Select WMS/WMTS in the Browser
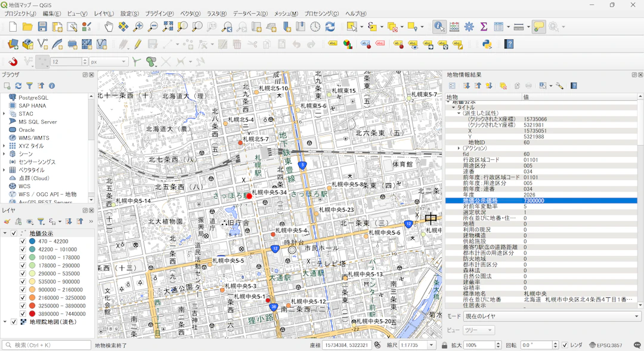This screenshot has width=644, height=351. click(33, 138)
